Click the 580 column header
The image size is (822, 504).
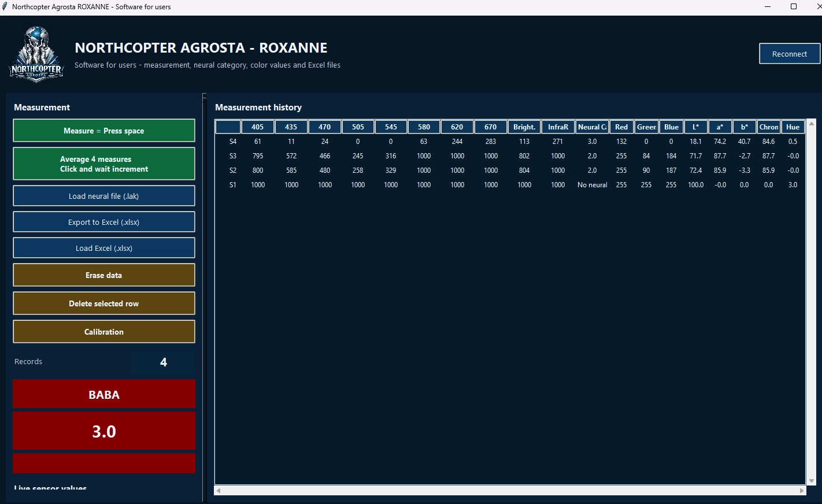click(x=424, y=127)
